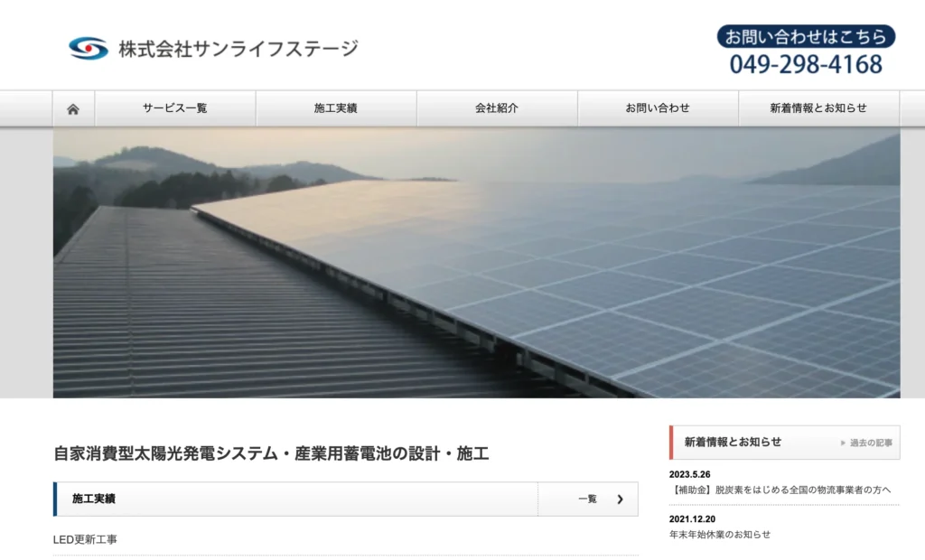The image size is (925, 560).
Task: Click the chevron arrow beside 一覧
Action: [620, 499]
